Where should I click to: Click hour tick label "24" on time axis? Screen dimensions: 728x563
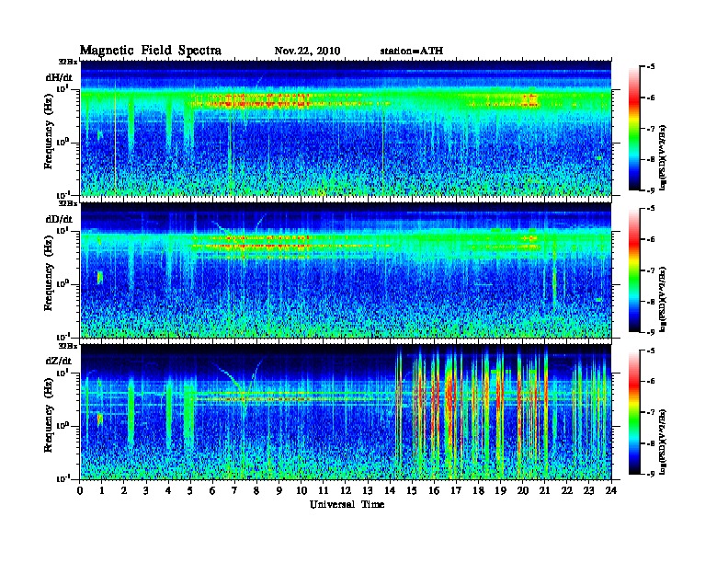point(611,490)
